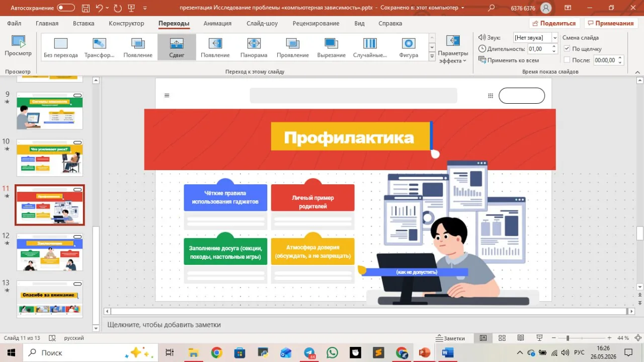Choose the Проявление transition
This screenshot has height=362, width=644.
point(293,47)
